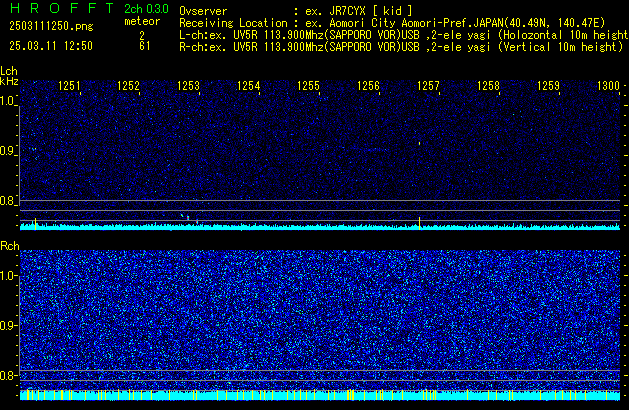The image size is (629, 410).
Task: Click the file name '2503111250.png'
Action: 51,26
